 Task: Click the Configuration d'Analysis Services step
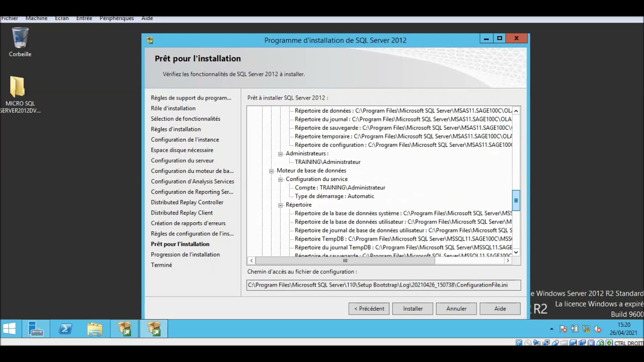click(192, 182)
